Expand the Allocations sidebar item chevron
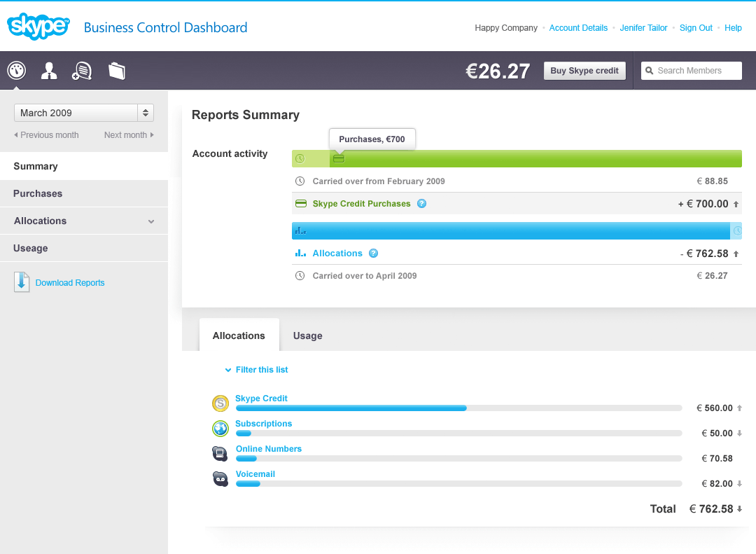756x554 pixels. tap(151, 221)
